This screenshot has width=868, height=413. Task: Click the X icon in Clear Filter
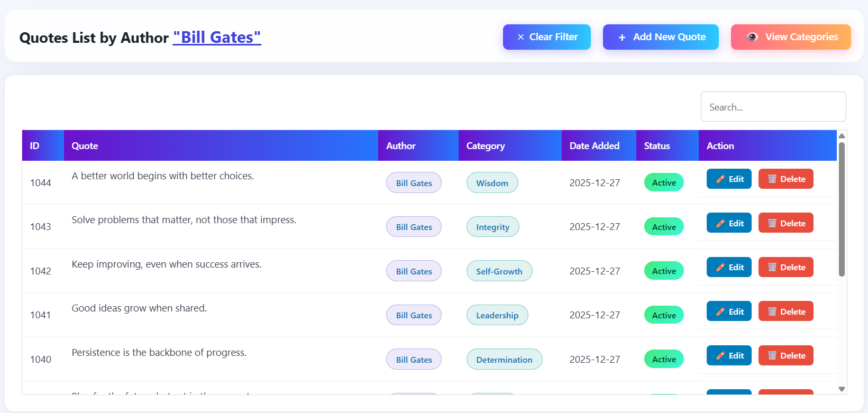pos(520,37)
